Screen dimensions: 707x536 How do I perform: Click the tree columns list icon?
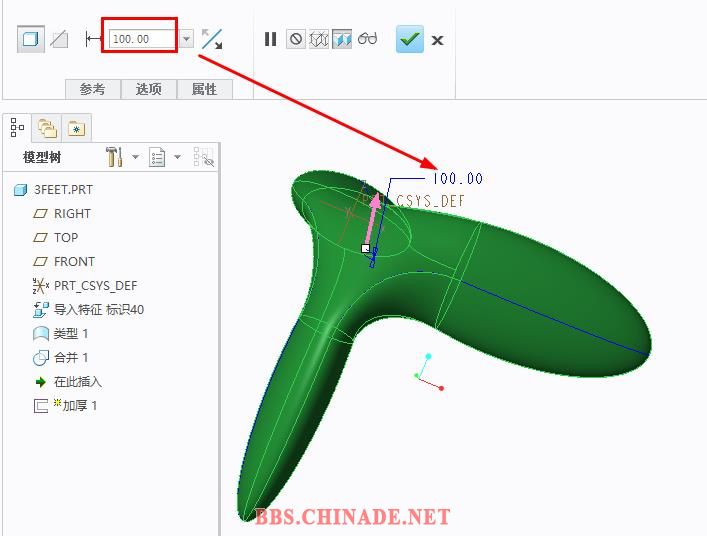coord(157,157)
